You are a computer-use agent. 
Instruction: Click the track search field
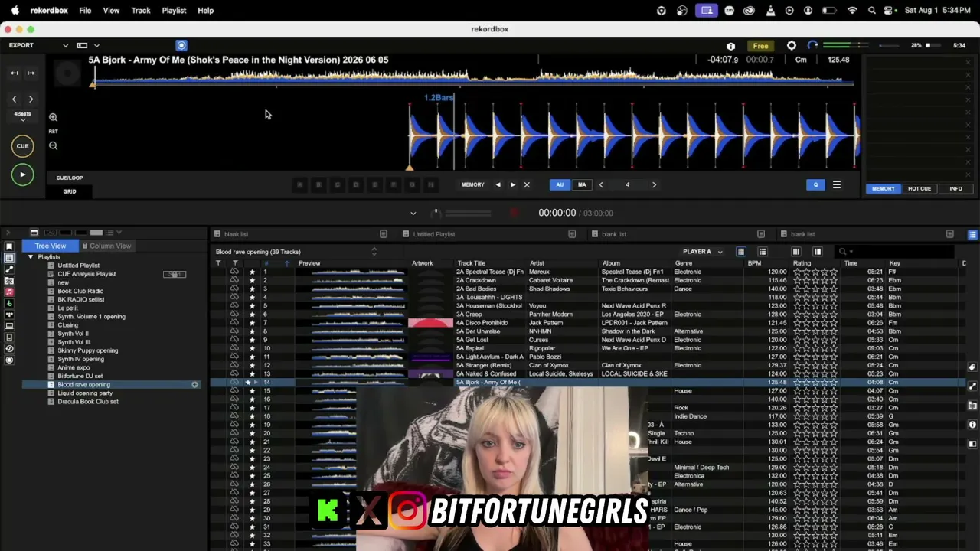pyautogui.click(x=896, y=252)
